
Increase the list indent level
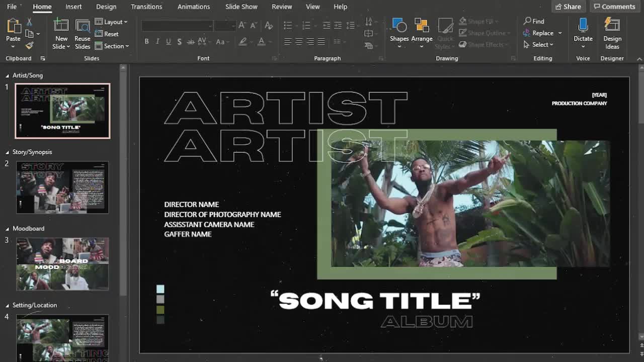[338, 25]
